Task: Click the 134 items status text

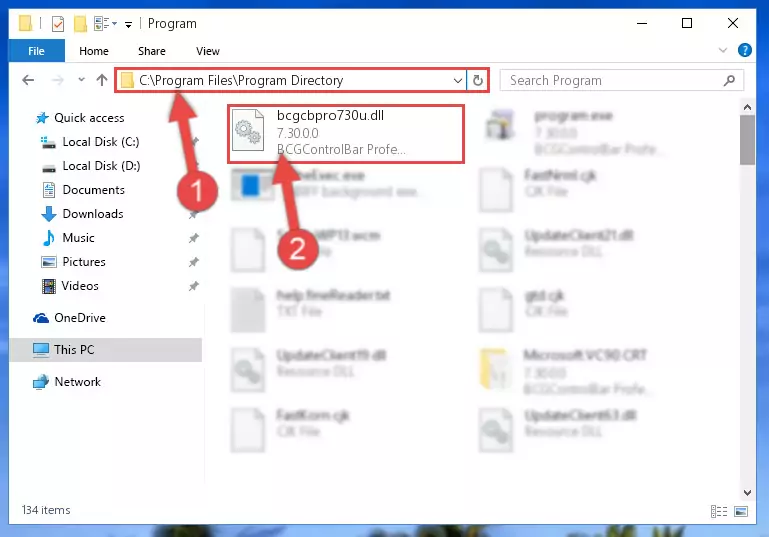Action: (46, 510)
